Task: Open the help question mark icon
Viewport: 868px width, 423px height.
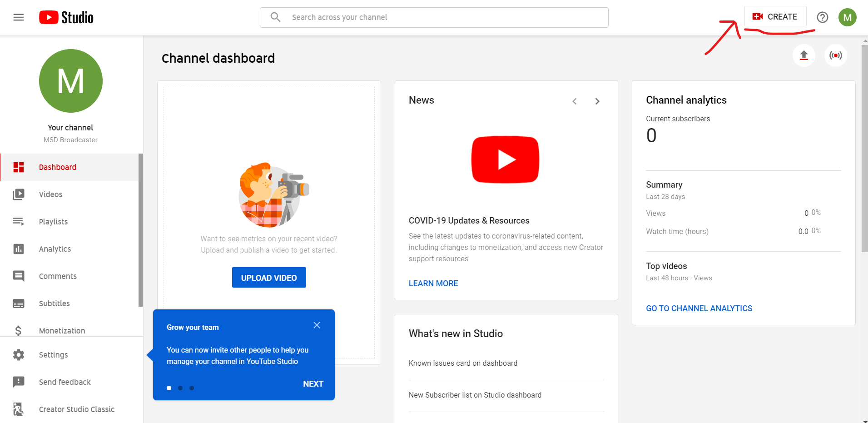Action: point(822,17)
